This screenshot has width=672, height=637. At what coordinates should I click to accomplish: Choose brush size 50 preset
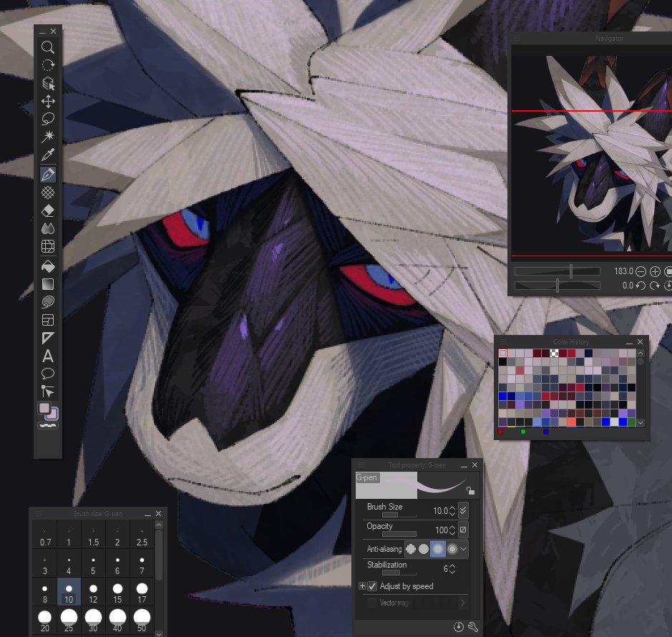(x=142, y=621)
